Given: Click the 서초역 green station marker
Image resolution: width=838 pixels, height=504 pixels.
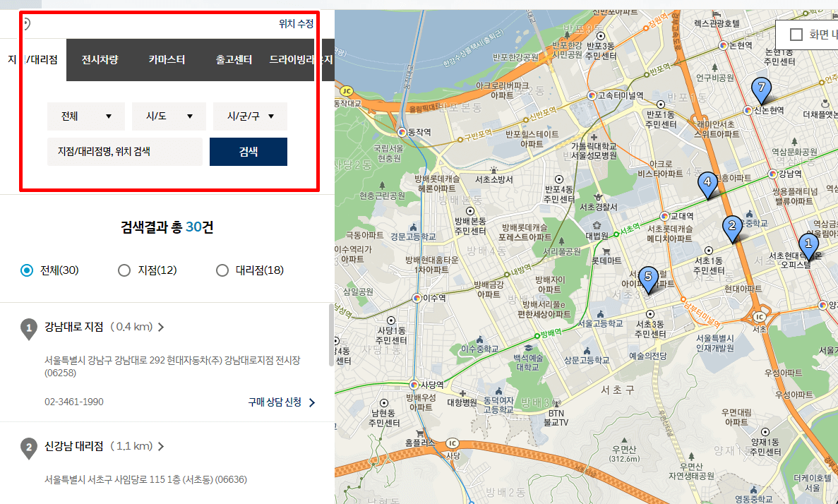Looking at the screenshot, I should tap(616, 234).
